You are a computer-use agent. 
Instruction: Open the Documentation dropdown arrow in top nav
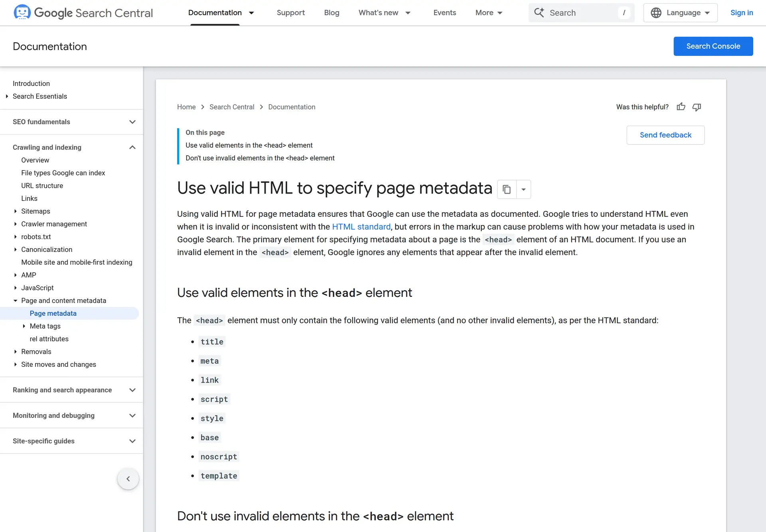pyautogui.click(x=251, y=13)
